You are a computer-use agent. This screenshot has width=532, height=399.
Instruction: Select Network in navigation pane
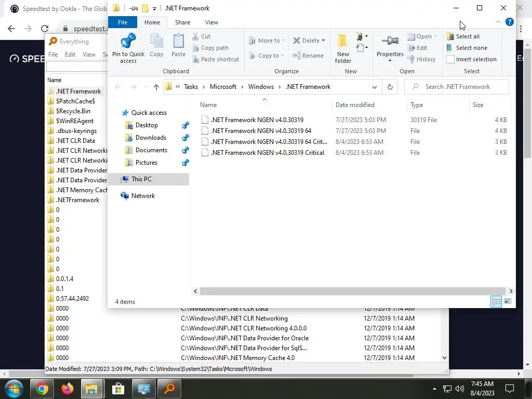click(143, 196)
